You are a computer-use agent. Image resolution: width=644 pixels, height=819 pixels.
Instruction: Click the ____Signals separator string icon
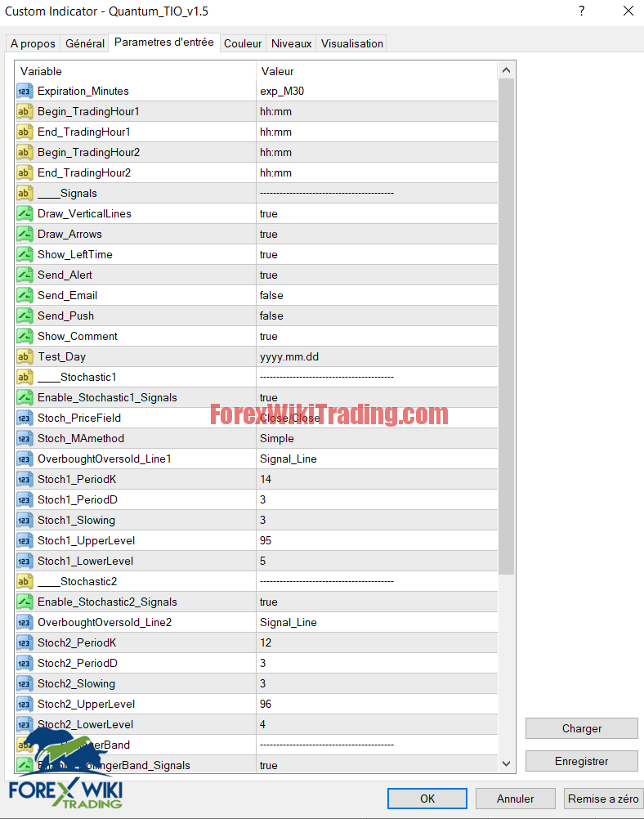tap(25, 193)
